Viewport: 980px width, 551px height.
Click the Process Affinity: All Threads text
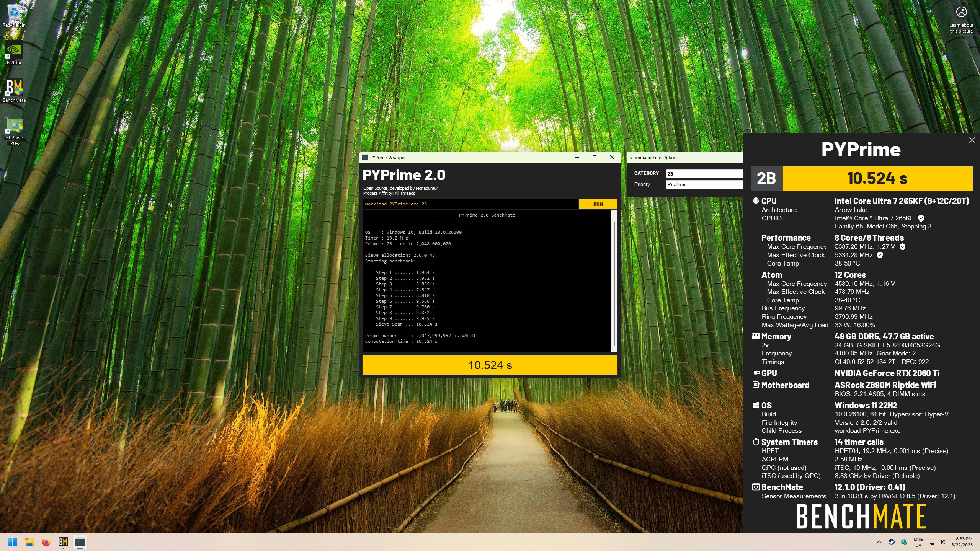point(389,194)
